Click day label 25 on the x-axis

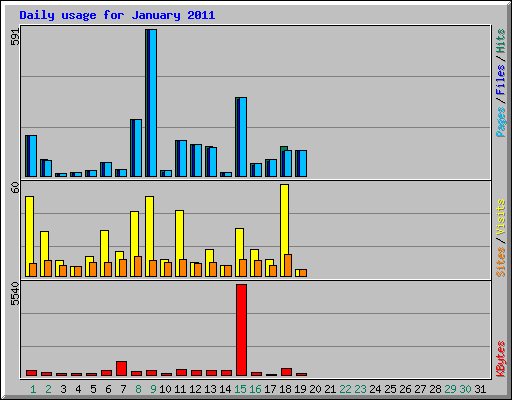click(x=390, y=389)
